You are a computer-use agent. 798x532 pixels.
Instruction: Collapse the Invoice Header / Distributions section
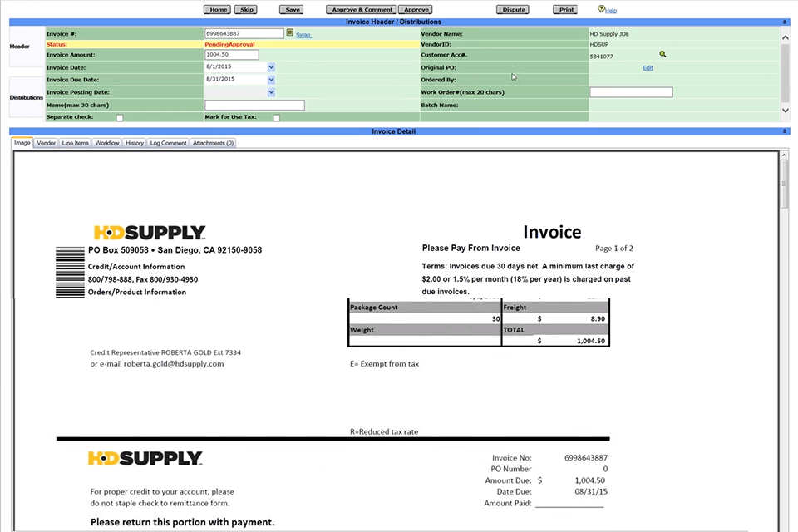click(x=784, y=22)
